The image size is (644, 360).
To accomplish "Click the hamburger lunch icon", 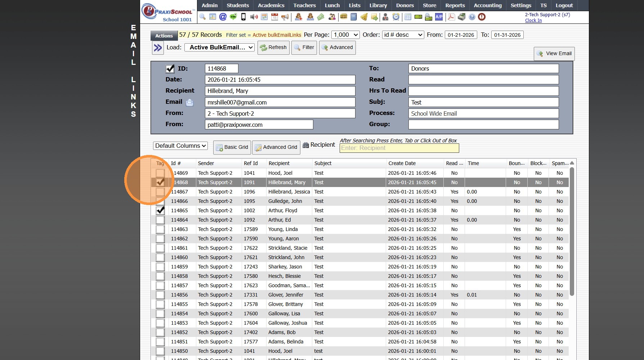I will pos(344,17).
